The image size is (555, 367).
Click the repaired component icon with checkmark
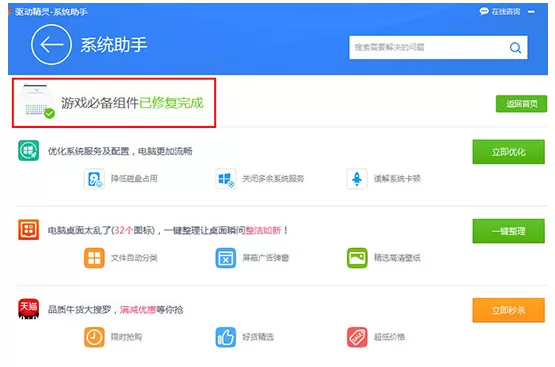tap(36, 102)
